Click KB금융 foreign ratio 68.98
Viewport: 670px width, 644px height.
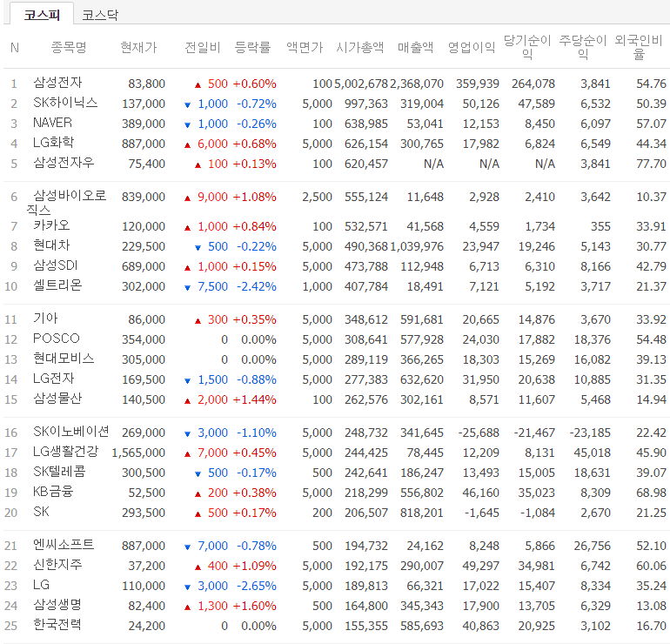(651, 493)
